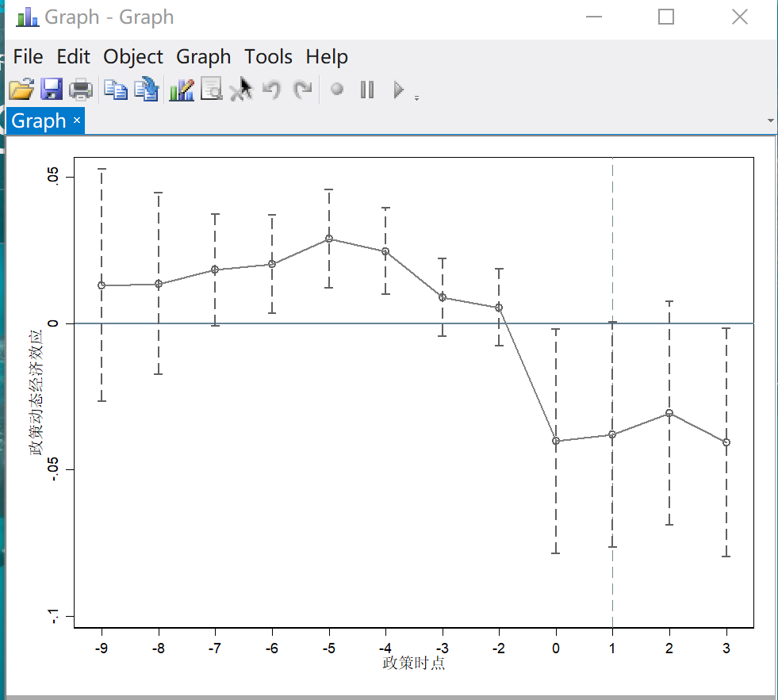Save the graph with floppy disk icon
778x700 pixels.
click(51, 90)
